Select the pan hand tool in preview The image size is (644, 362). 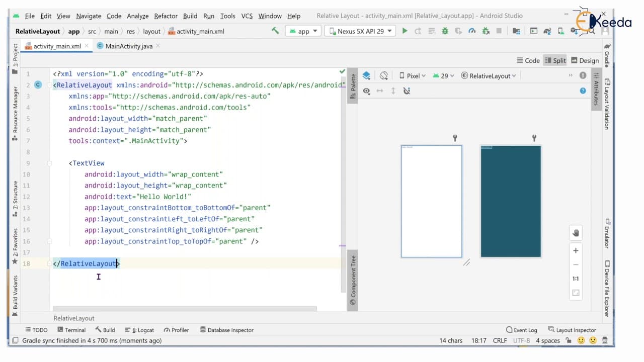pyautogui.click(x=576, y=233)
